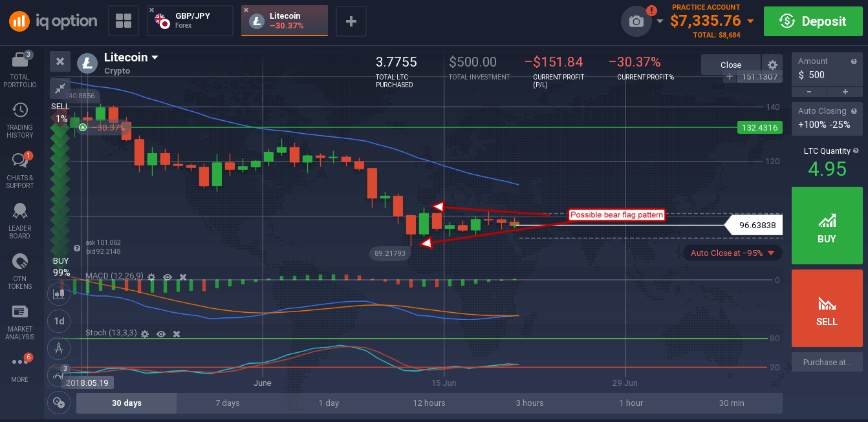Click the position marker showing -30.37%

click(x=103, y=128)
